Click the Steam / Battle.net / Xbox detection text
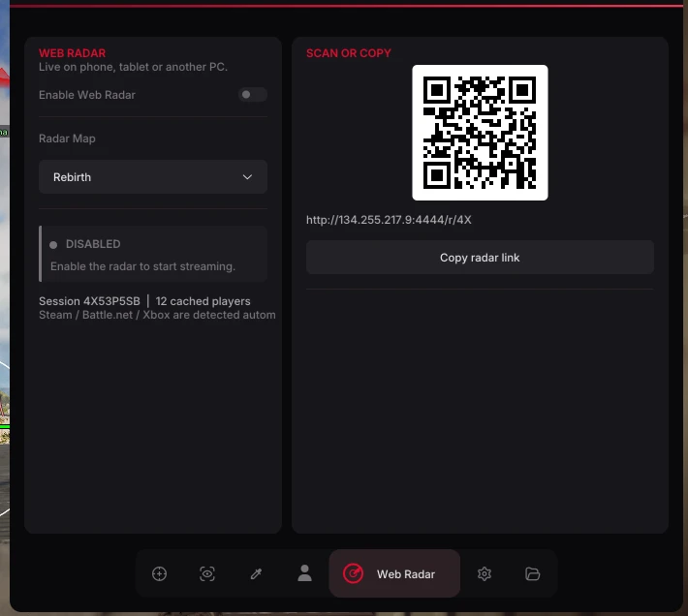Image resolution: width=688 pixels, height=616 pixels. (157, 315)
